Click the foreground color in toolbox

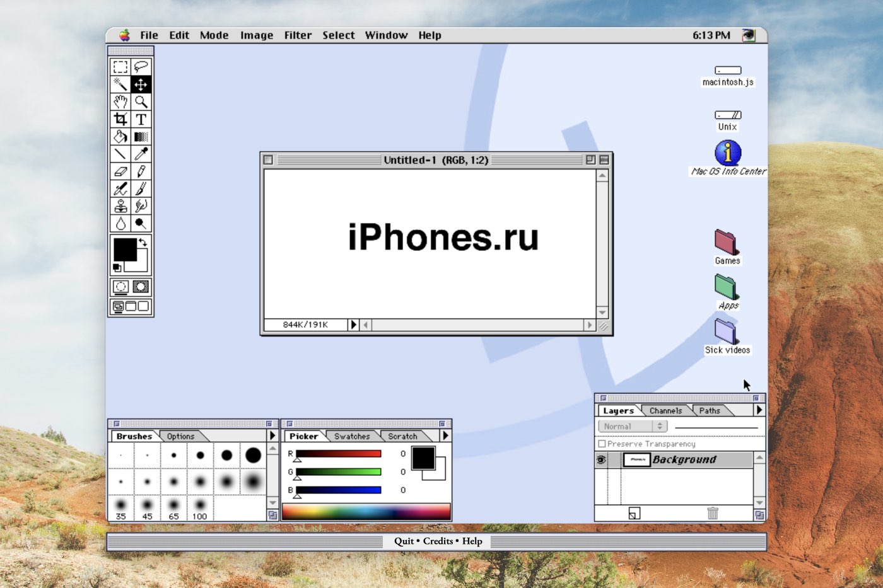click(125, 250)
